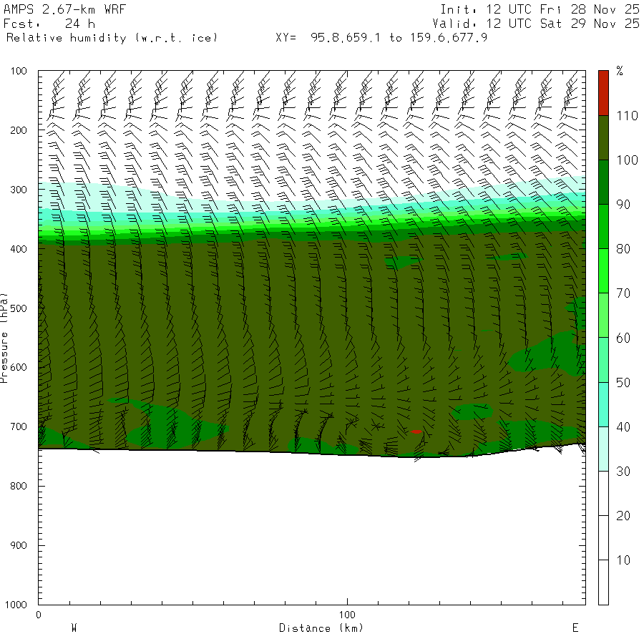Screen dimensions: 644x644
Task: Click the XY coordinates text '95.8,659.1 to 159.6,677.9'
Action: point(399,38)
